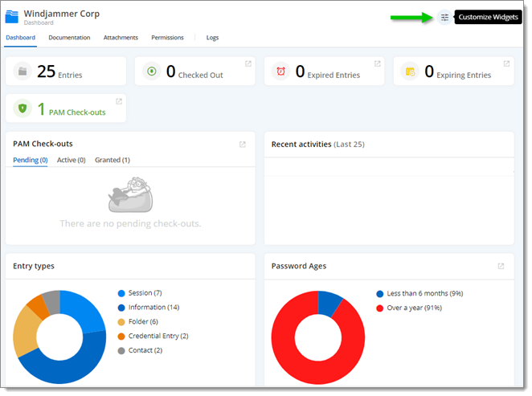The image size is (532, 396).
Task: Click the Session (7) legend swatch
Action: 121,293
